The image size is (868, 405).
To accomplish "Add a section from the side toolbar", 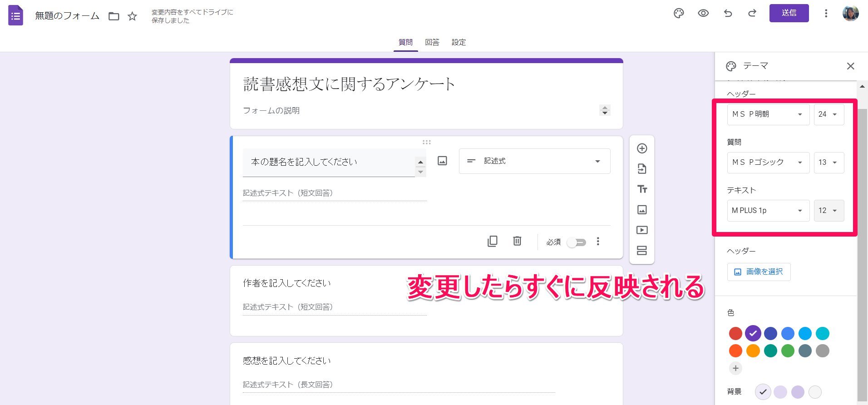I will click(x=642, y=251).
